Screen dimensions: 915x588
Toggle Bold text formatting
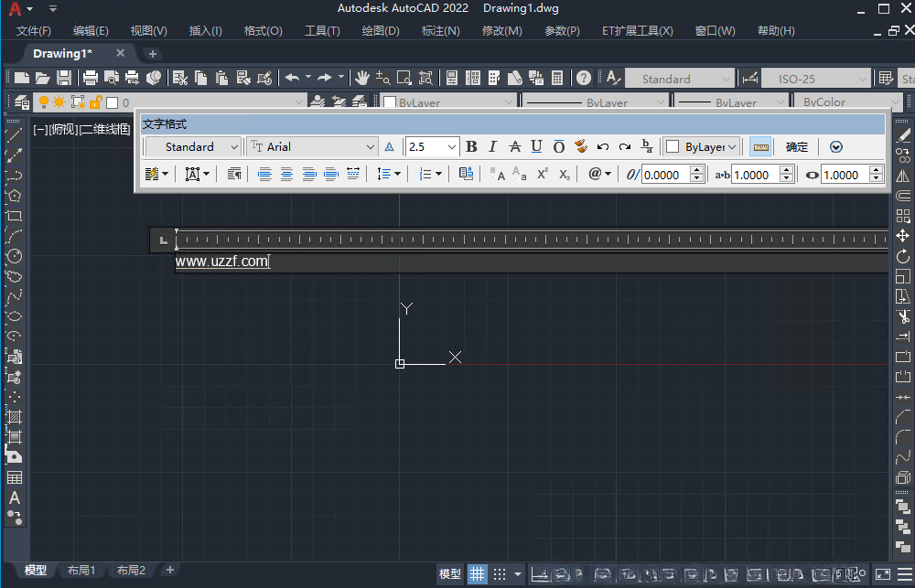pyautogui.click(x=471, y=146)
